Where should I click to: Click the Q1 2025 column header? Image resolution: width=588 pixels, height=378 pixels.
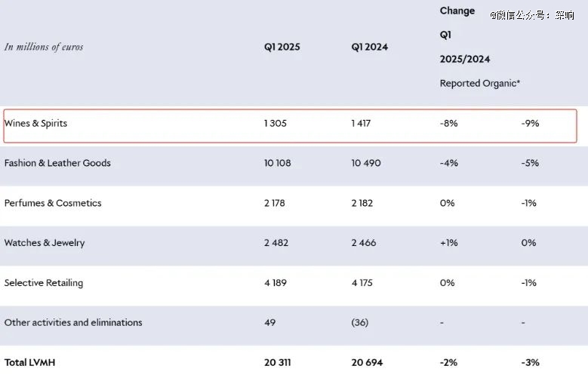[x=282, y=47]
